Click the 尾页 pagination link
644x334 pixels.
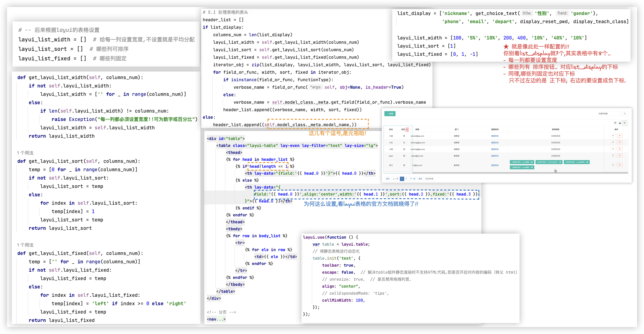pyautogui.click(x=420, y=179)
